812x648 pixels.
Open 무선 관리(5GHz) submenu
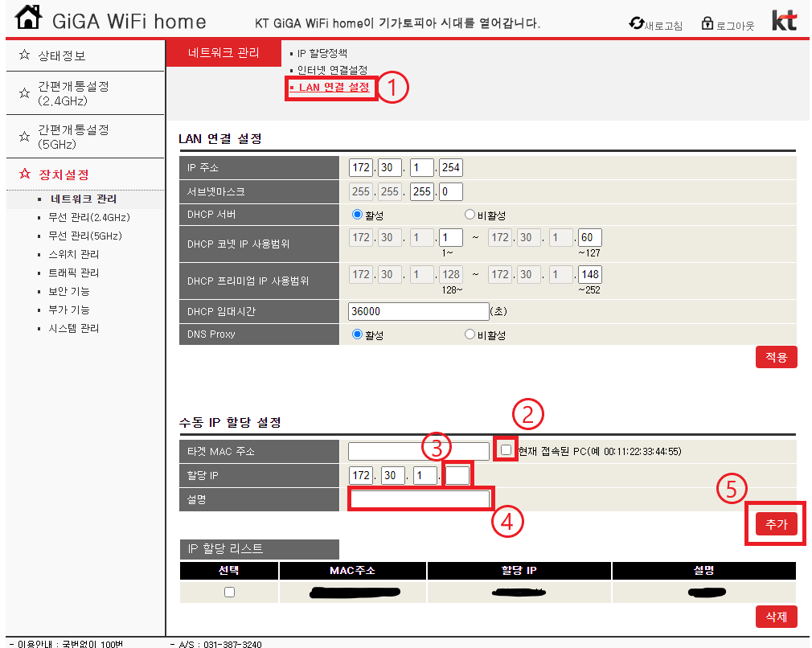[85, 236]
